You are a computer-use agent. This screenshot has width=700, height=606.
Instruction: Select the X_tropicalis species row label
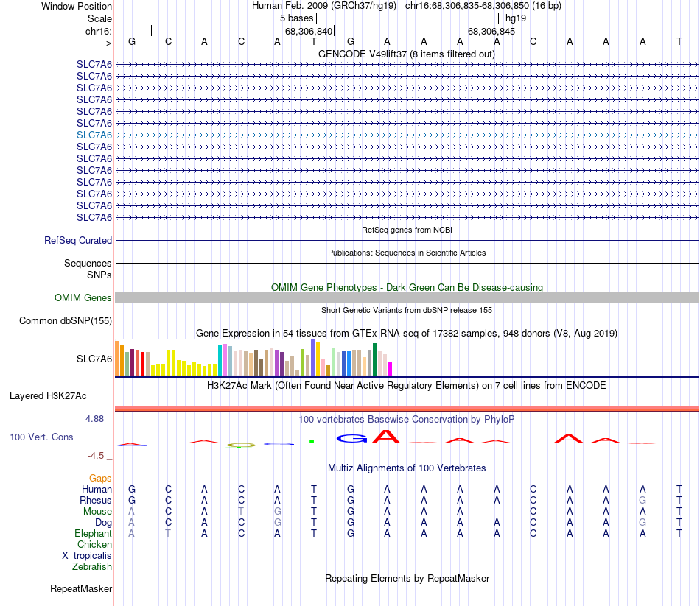(87, 556)
